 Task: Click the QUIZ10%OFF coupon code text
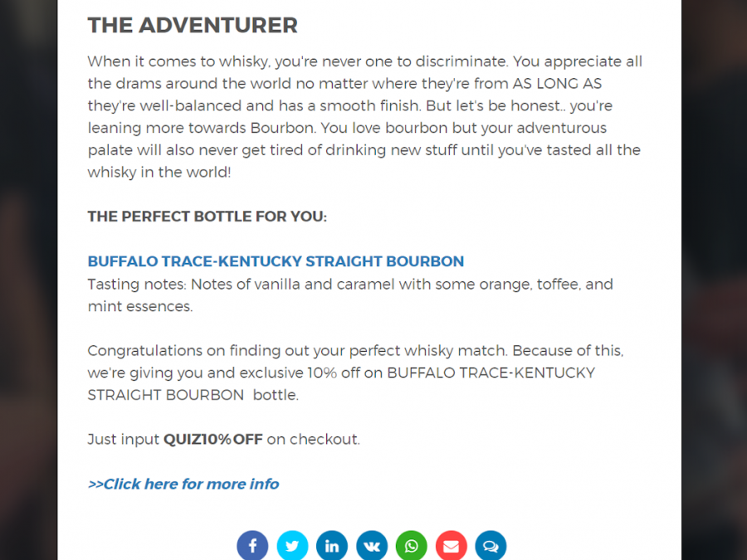[x=212, y=440]
